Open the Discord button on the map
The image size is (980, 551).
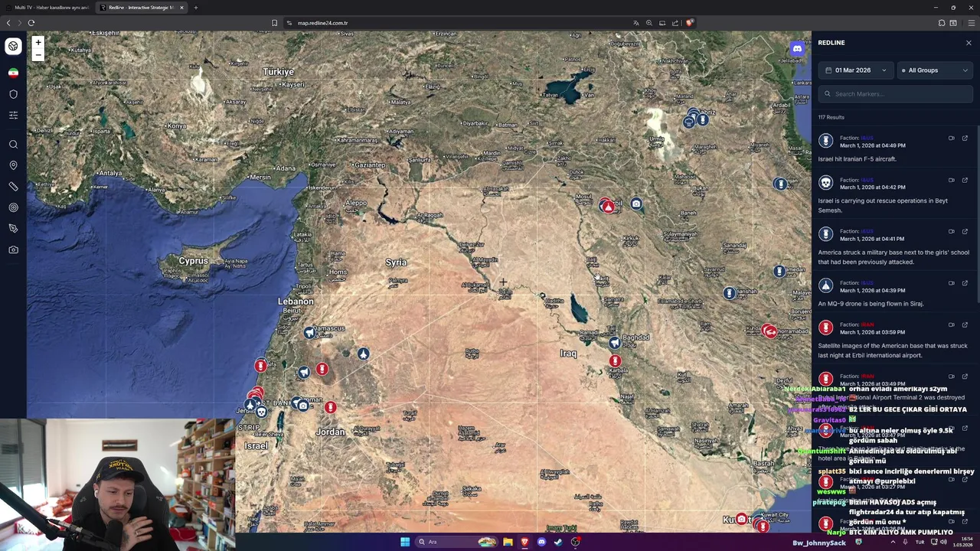click(797, 49)
